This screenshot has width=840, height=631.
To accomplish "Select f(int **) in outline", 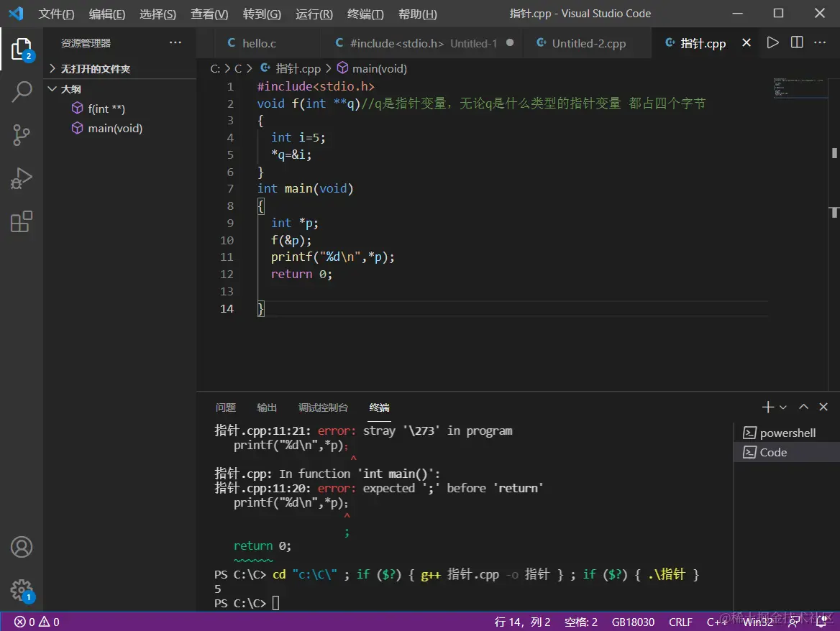I will click(x=120, y=109).
